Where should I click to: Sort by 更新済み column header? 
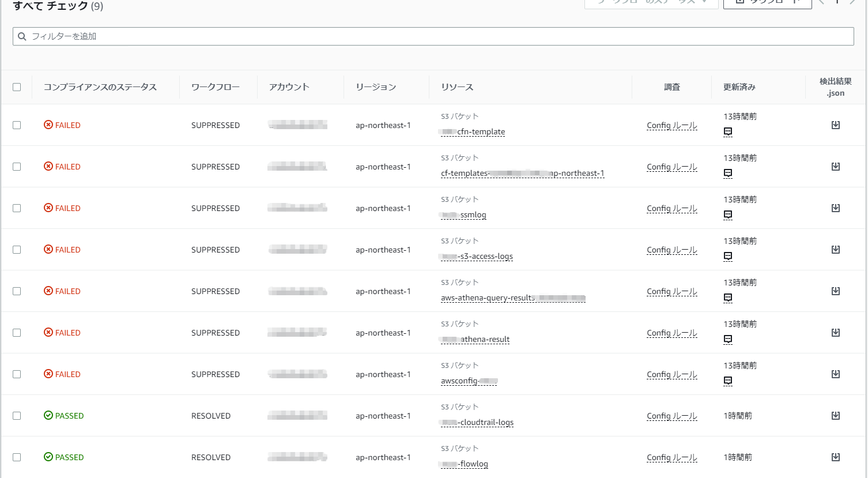coord(739,87)
